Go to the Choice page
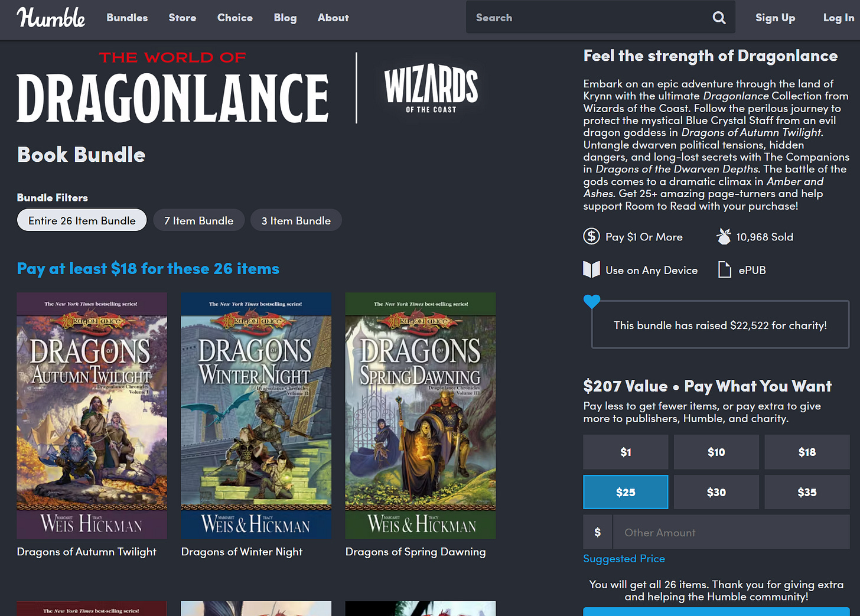The image size is (860, 616). pos(235,18)
